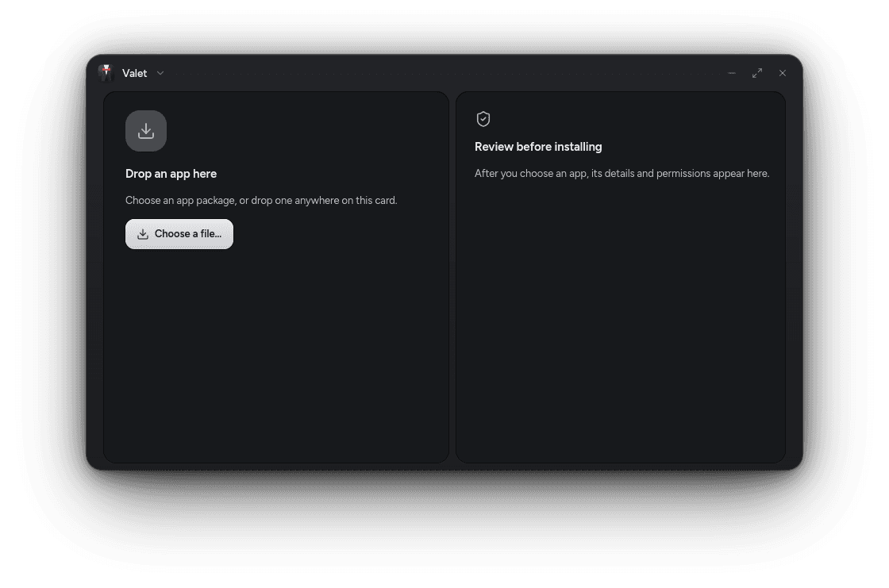This screenshot has width=889, height=588.
Task: Close the Valet window
Action: click(x=783, y=73)
